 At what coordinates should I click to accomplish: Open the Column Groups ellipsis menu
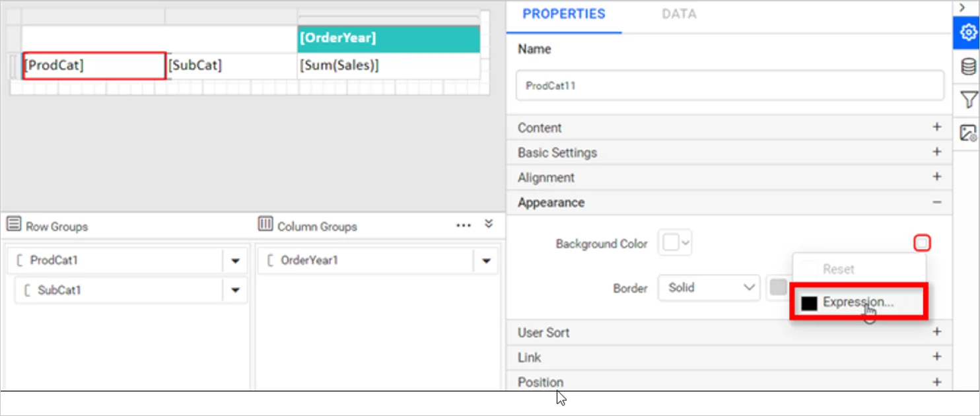463,225
